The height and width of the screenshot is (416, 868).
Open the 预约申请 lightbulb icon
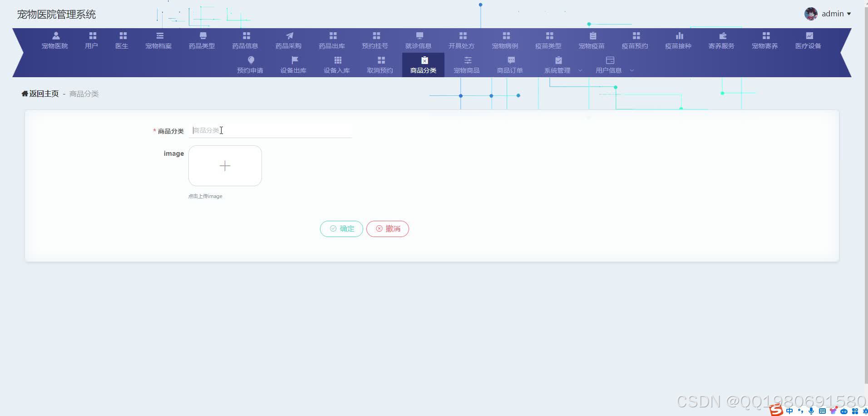251,60
